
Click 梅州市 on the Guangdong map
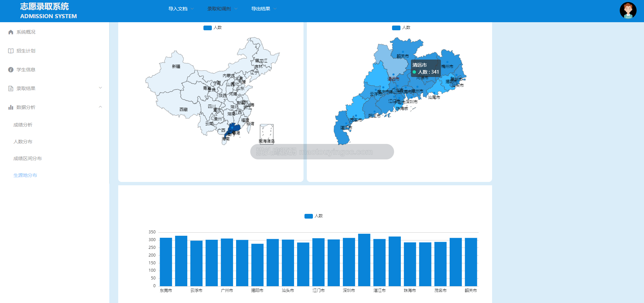[447, 67]
